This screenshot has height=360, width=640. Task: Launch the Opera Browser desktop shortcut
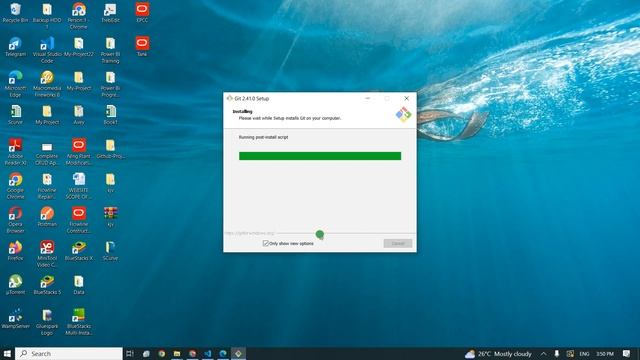[x=15, y=220]
